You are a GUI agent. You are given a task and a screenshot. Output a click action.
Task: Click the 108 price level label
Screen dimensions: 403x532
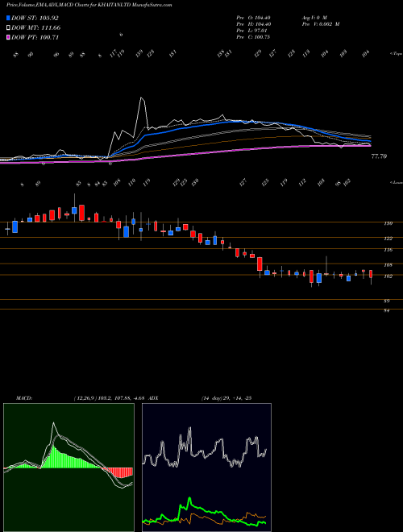pyautogui.click(x=388, y=265)
